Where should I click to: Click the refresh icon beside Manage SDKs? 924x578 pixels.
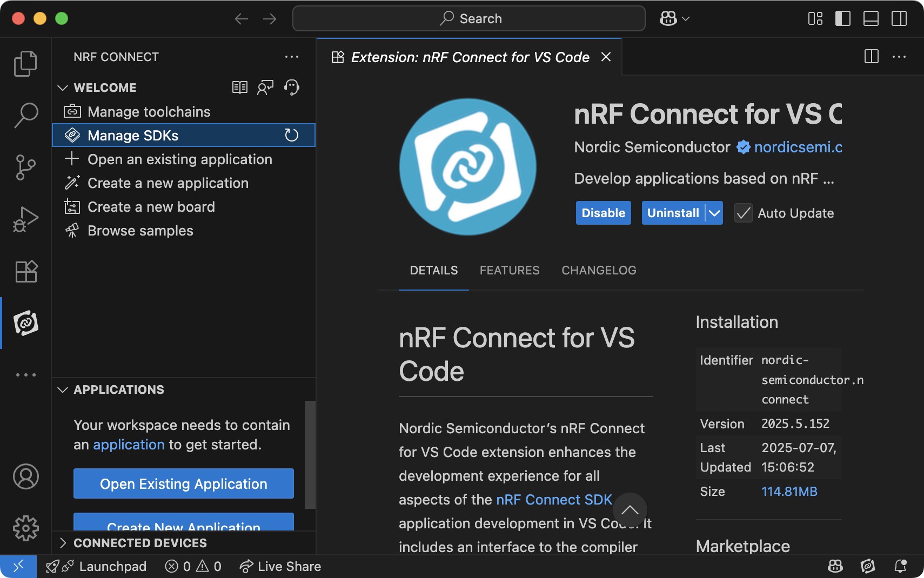click(292, 135)
